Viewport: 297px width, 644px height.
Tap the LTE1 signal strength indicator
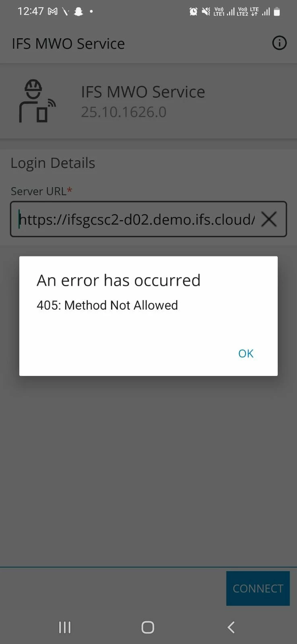224,12
